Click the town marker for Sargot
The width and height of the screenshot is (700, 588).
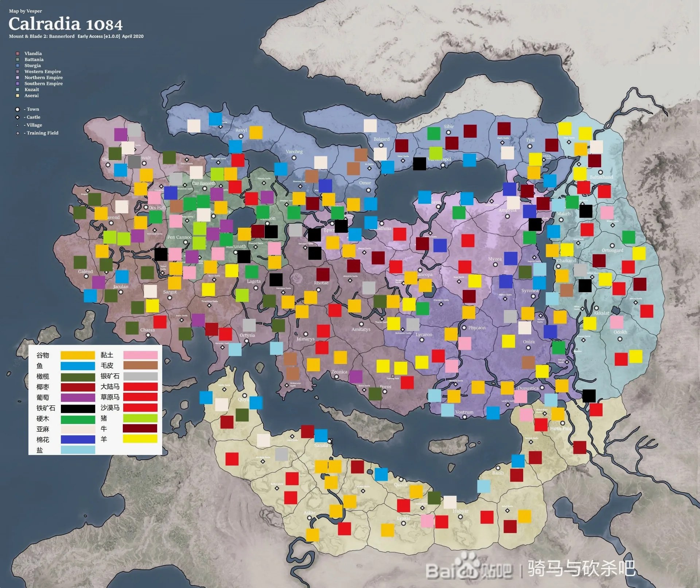pos(170,298)
